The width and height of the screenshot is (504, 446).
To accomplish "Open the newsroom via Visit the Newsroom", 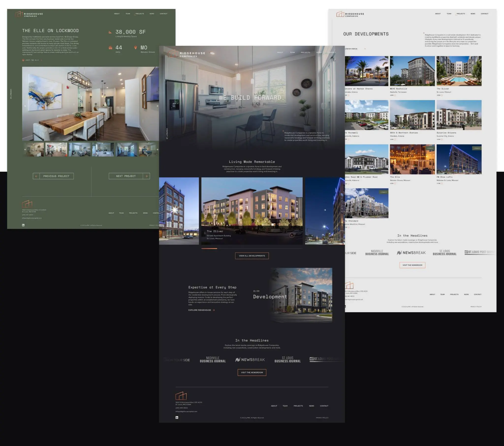I will click(252, 372).
